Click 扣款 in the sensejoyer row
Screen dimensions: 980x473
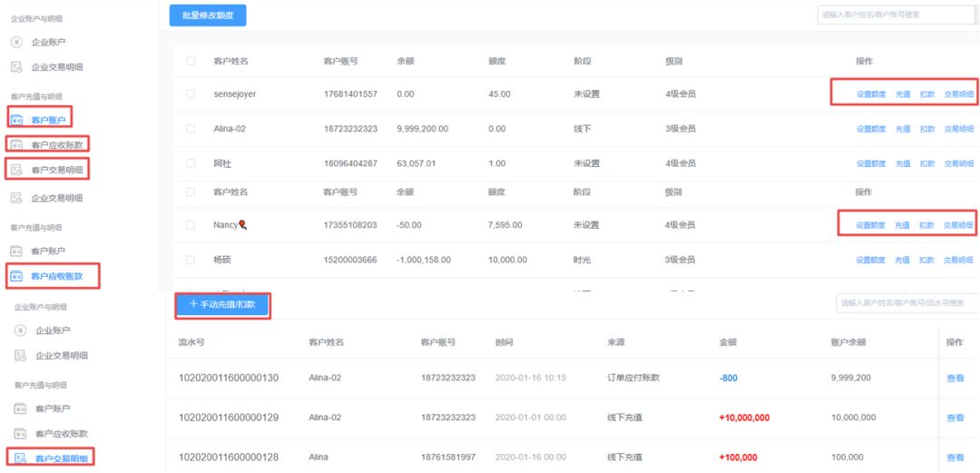[x=926, y=94]
